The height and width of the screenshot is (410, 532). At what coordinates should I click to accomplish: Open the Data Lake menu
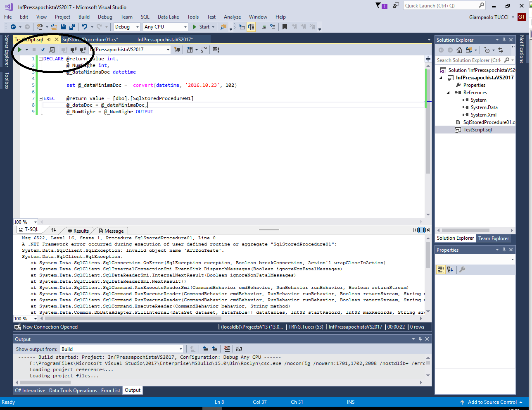click(x=168, y=17)
